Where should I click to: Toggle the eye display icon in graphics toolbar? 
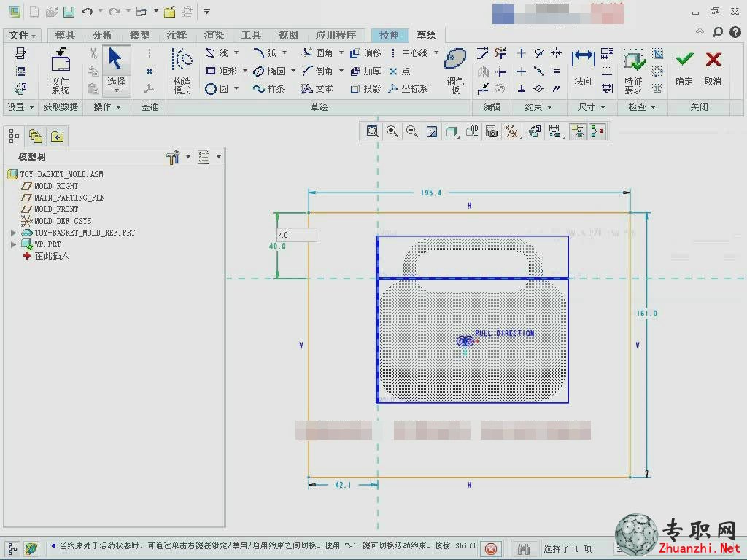click(578, 131)
